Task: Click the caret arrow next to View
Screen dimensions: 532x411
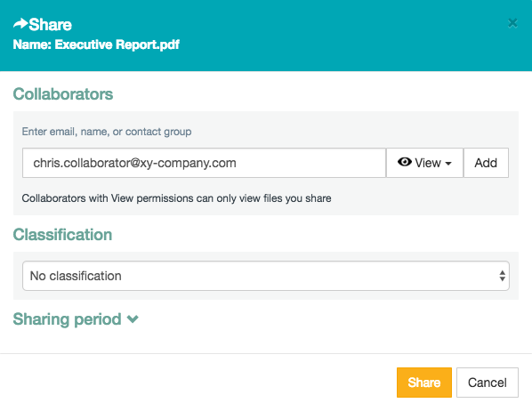Action: 448,164
